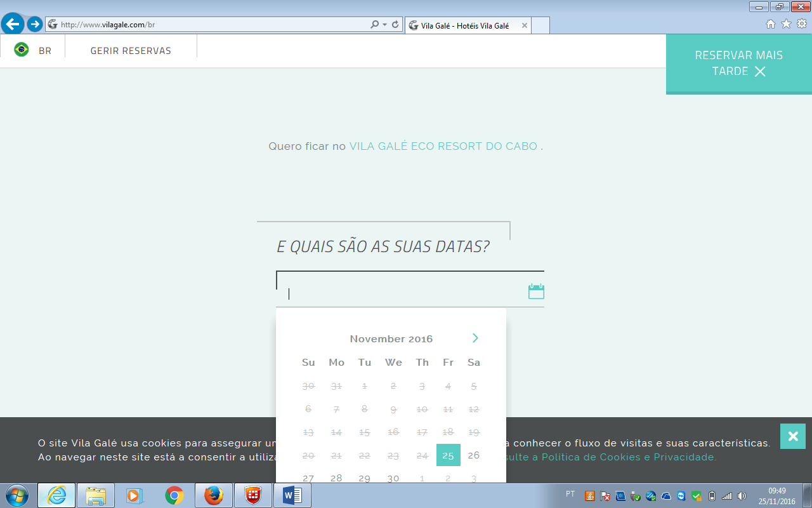Viewport: 812px width, 508px height.
Task: Select day 29 in the calendar
Action: point(364,478)
